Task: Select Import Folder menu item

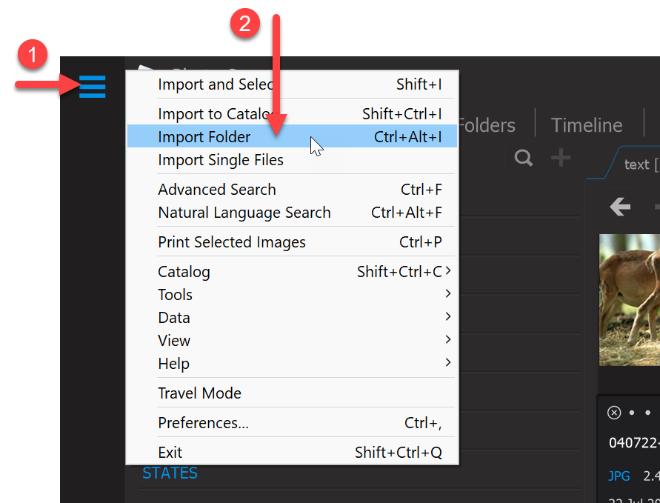Action: pos(292,136)
